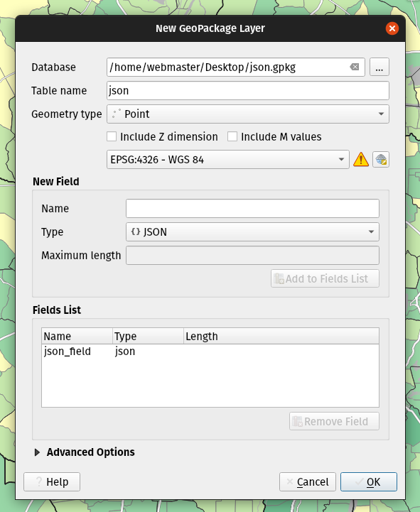Open the field Type JSON dropdown
The image size is (420, 512).
coord(252,232)
